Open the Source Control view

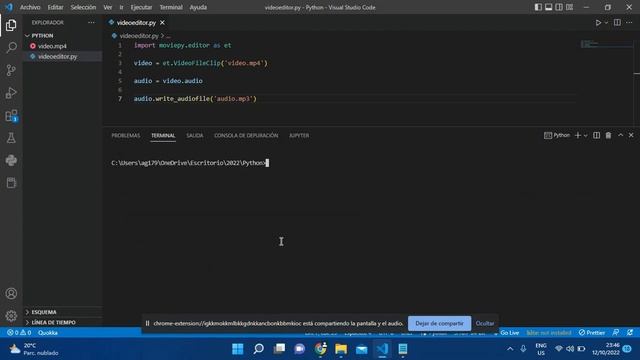(11, 70)
